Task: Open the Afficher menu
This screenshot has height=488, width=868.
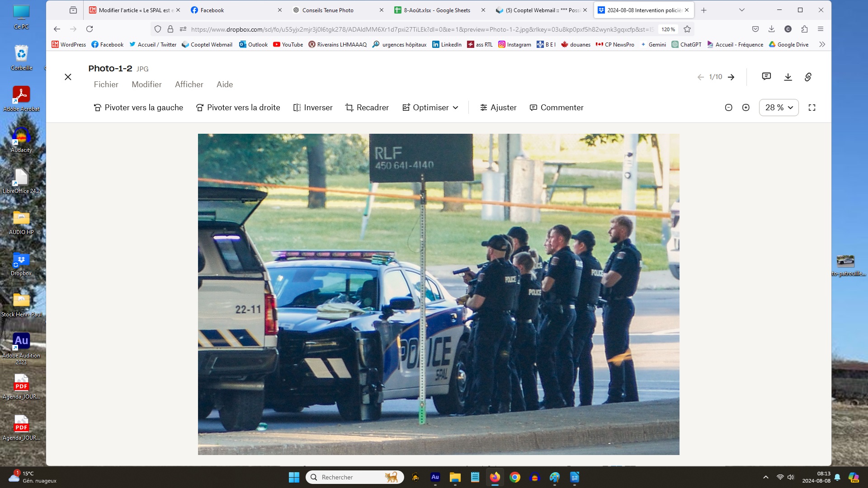Action: click(x=189, y=84)
